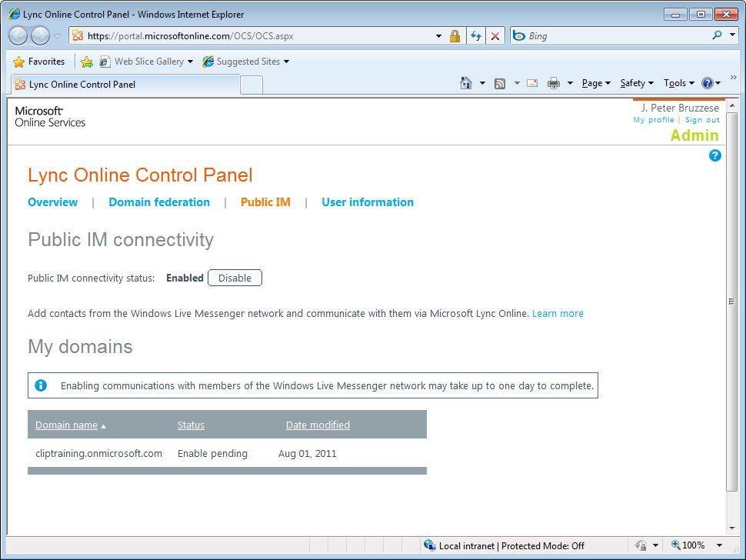Click the RSS feeds icon
This screenshot has height=560, width=746.
point(500,84)
